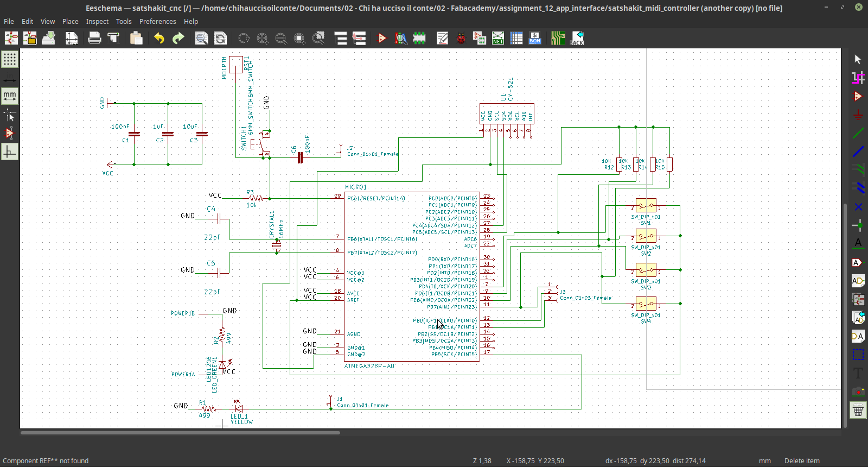Pick the hierarchical label tool

click(x=858, y=281)
